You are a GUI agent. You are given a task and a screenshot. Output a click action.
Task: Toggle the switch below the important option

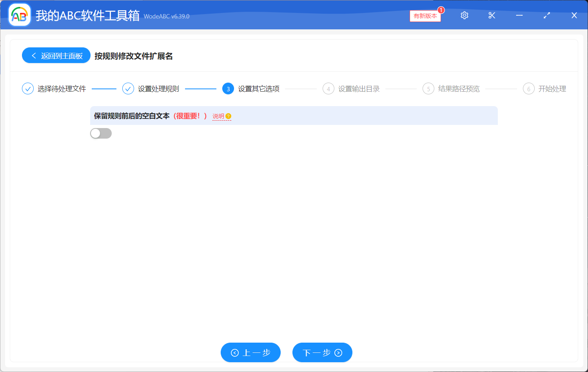click(101, 133)
